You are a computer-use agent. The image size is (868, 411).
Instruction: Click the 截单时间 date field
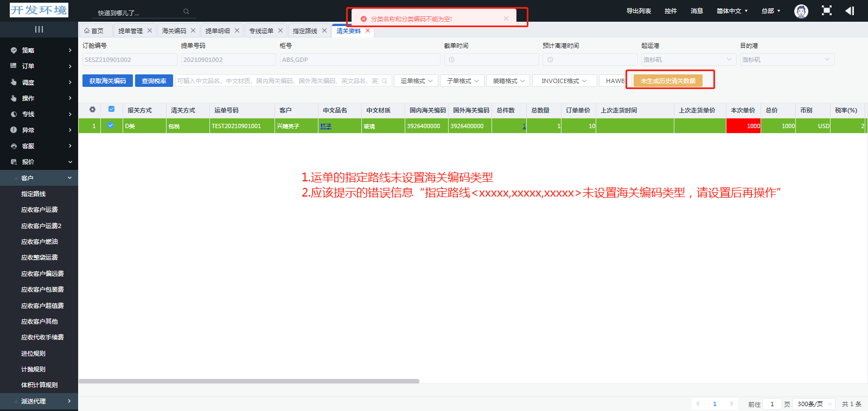491,60
